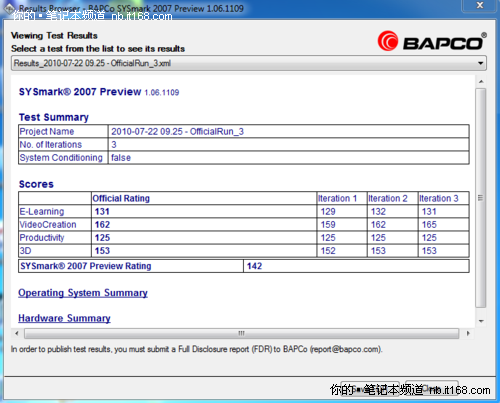Click the horizontal scrollbar left arrow

17,333
